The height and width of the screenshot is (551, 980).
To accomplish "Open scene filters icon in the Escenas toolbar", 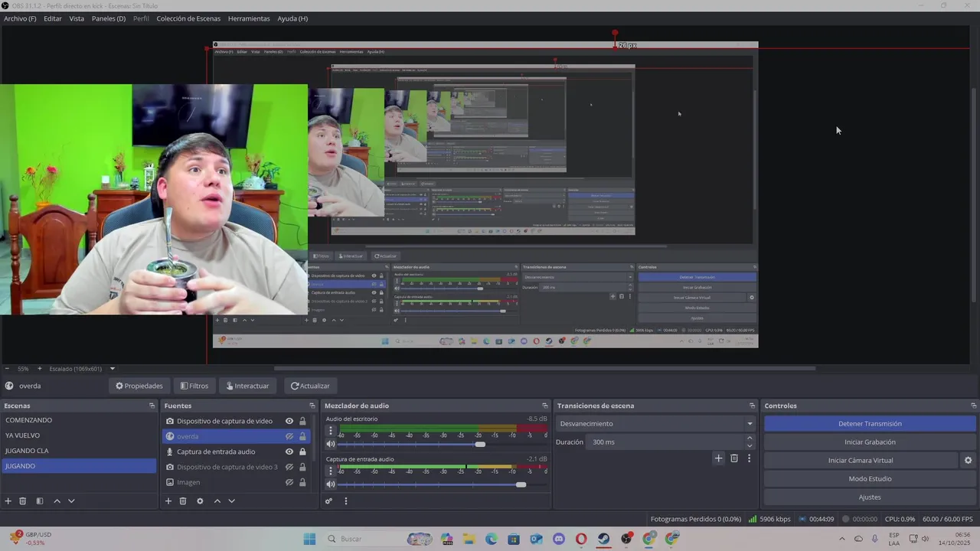I will (x=40, y=501).
